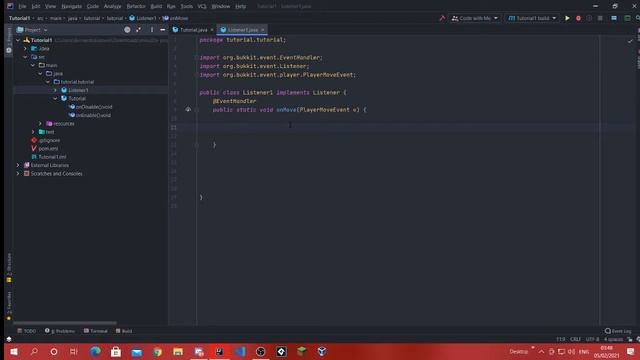The width and height of the screenshot is (640, 360).
Task: Open the Windows Start menu
Action: [13, 351]
